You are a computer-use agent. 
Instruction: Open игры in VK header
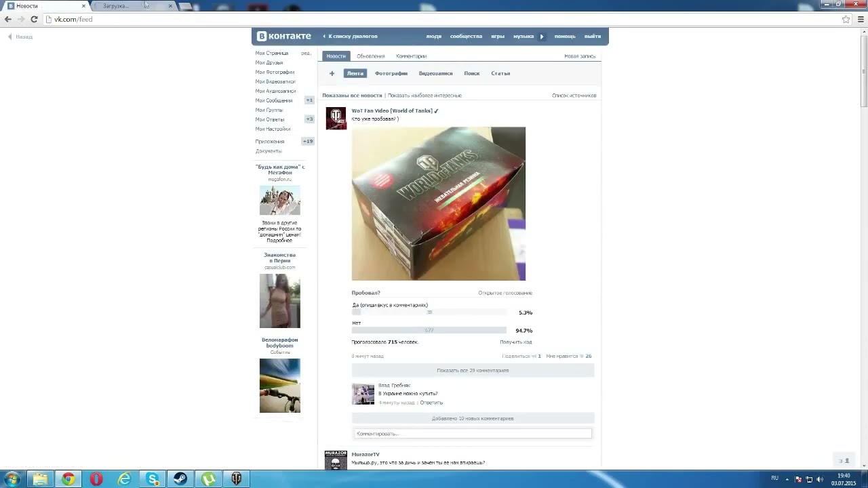pos(498,37)
